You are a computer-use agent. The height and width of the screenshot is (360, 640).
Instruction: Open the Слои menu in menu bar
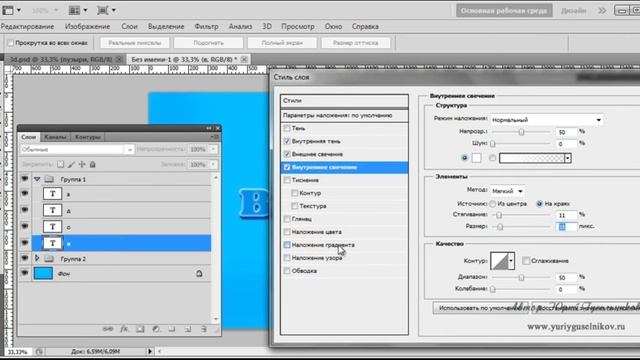[129, 27]
